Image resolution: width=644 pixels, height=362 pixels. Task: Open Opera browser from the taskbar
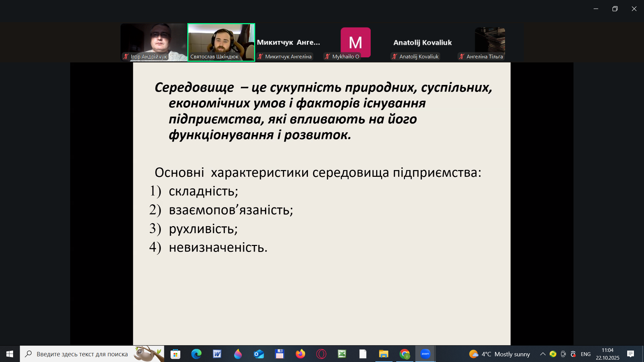point(321,354)
